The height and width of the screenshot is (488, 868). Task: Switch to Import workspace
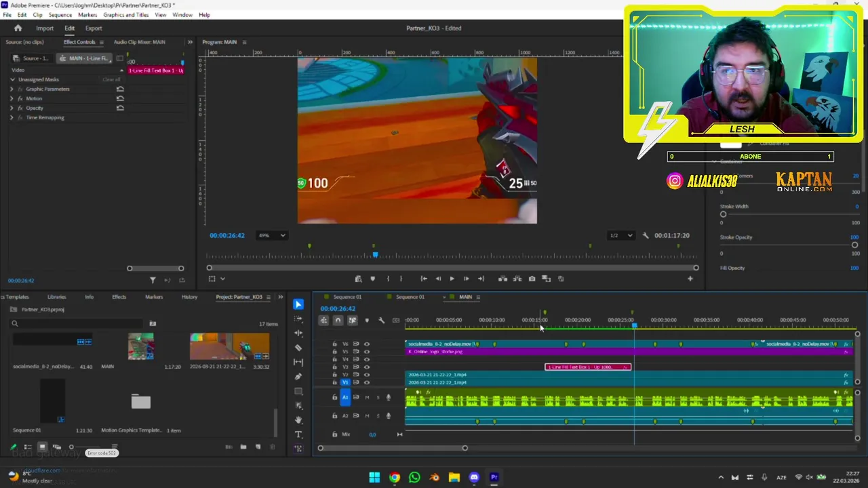point(45,28)
